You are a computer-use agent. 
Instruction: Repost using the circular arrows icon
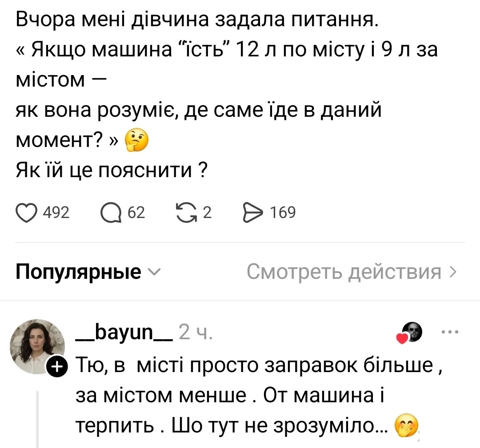click(188, 213)
